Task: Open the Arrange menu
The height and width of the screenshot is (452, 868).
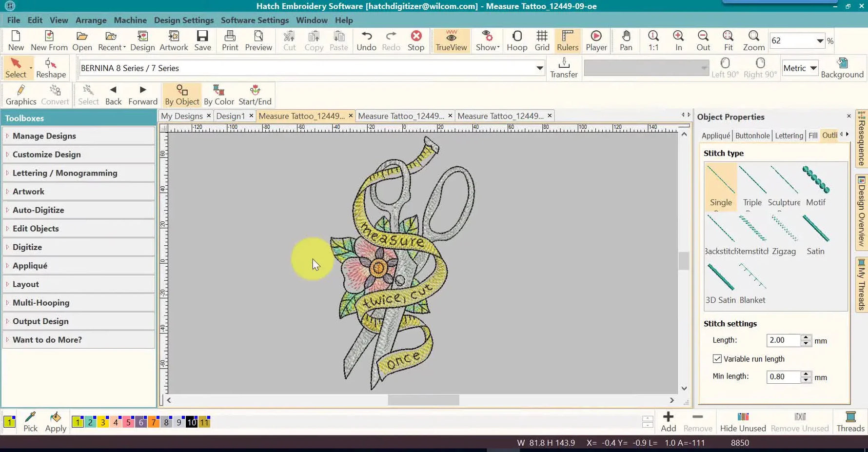Action: 91,20
